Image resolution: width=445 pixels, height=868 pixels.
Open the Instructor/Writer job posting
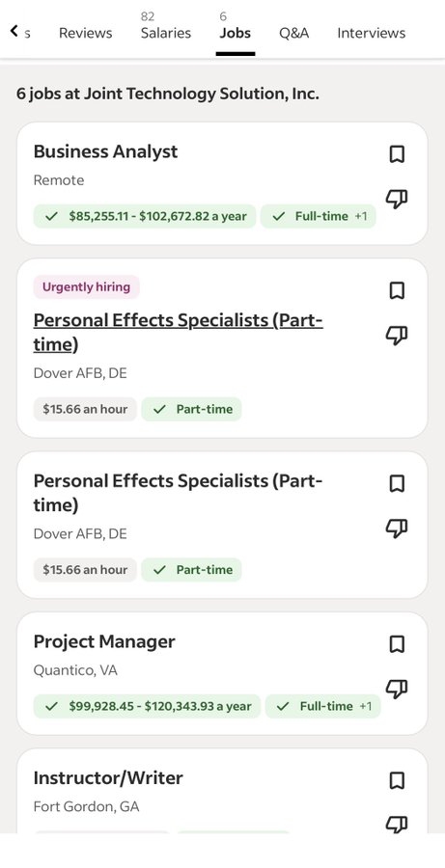[x=108, y=778]
